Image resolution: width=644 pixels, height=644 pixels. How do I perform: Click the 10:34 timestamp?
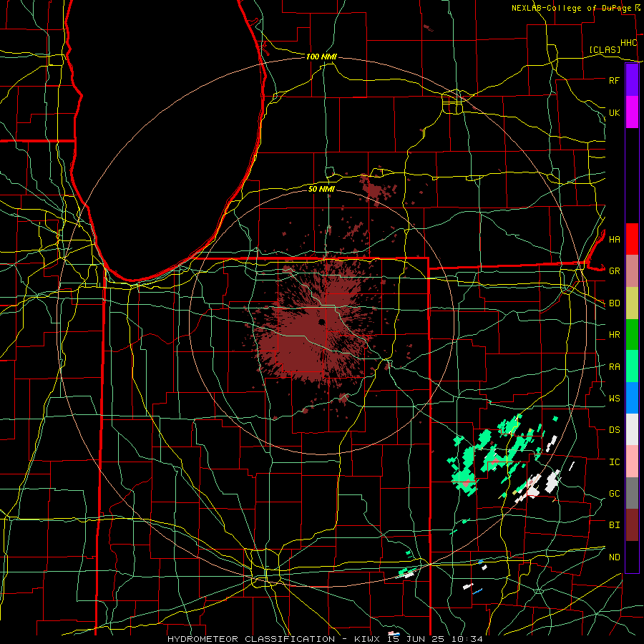[469, 639]
